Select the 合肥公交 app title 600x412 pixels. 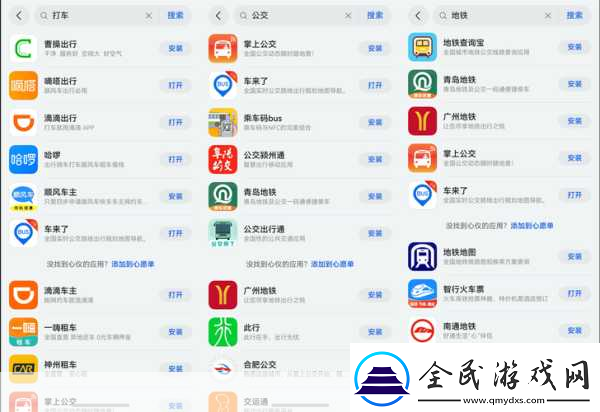pyautogui.click(x=260, y=365)
